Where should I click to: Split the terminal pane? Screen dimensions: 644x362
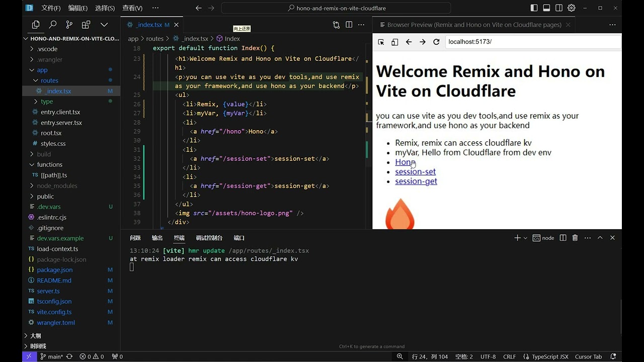click(x=563, y=238)
